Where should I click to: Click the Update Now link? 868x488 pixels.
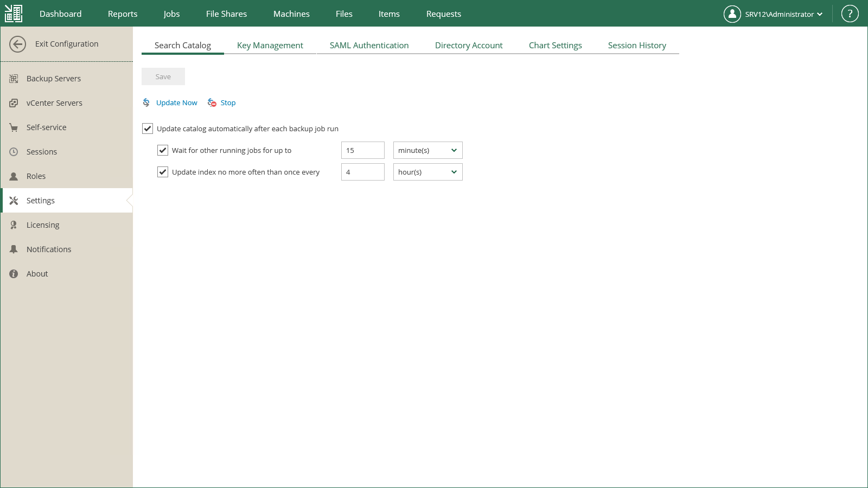tap(177, 102)
